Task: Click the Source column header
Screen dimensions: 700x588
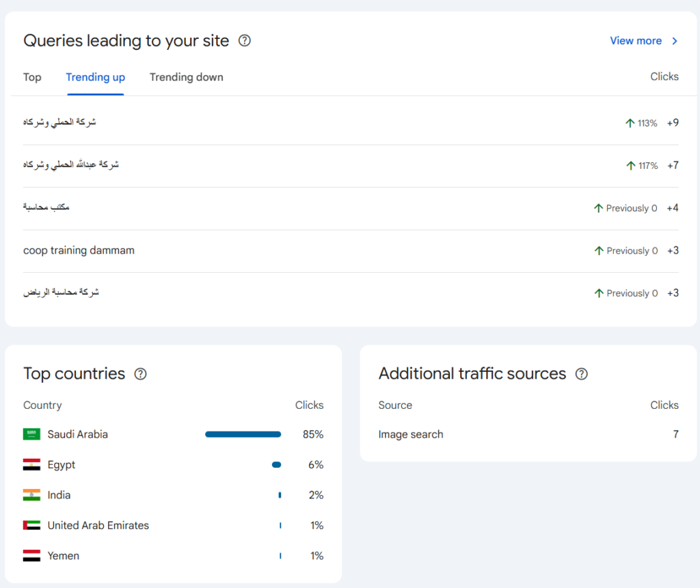Action: [395, 405]
